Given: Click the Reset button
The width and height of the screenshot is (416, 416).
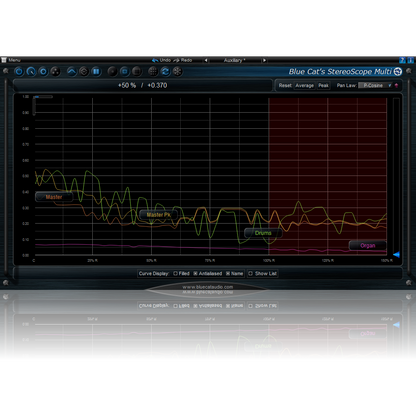Looking at the screenshot, I should 285,86.
